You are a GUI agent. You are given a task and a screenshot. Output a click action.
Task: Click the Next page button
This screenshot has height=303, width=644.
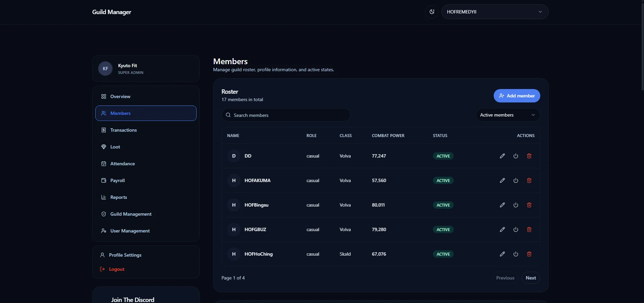(531, 278)
